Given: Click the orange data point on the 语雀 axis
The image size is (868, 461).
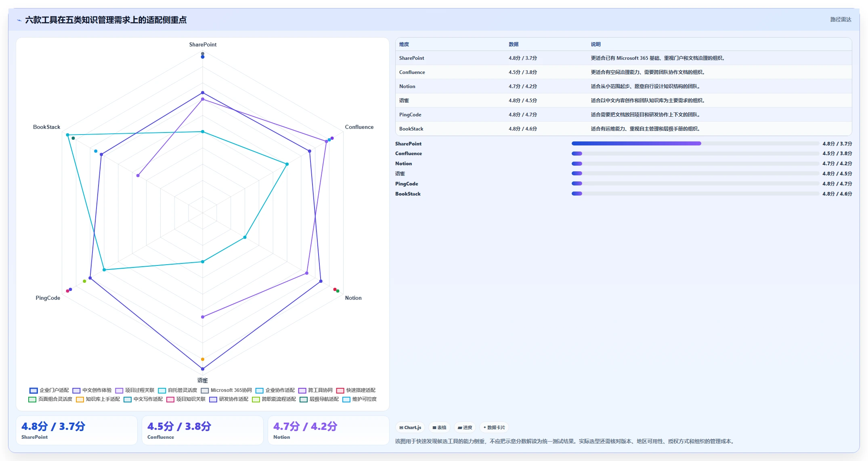Looking at the screenshot, I should click(203, 359).
